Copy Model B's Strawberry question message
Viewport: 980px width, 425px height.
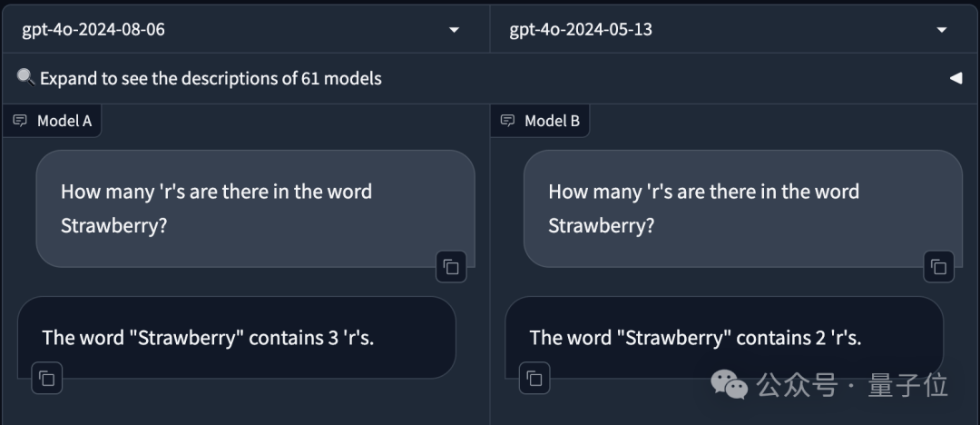(938, 267)
